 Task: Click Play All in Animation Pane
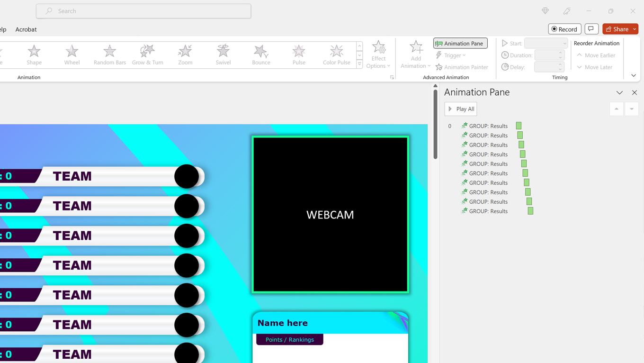(x=461, y=109)
